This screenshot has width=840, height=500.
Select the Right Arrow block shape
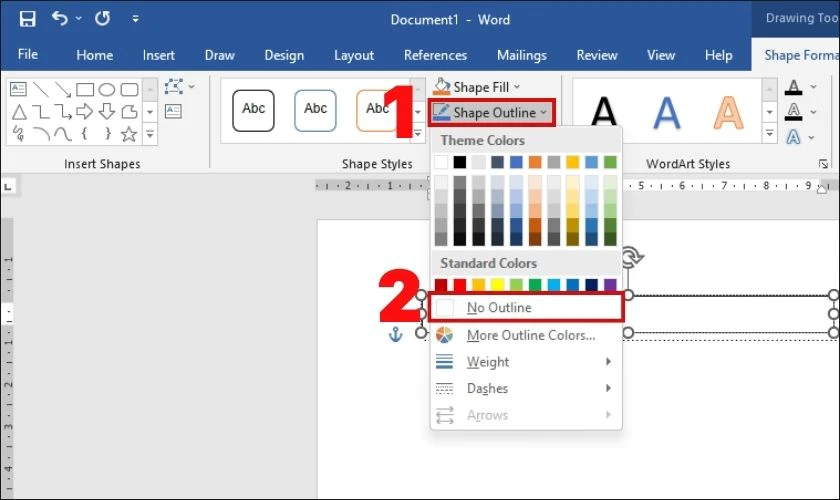85,111
